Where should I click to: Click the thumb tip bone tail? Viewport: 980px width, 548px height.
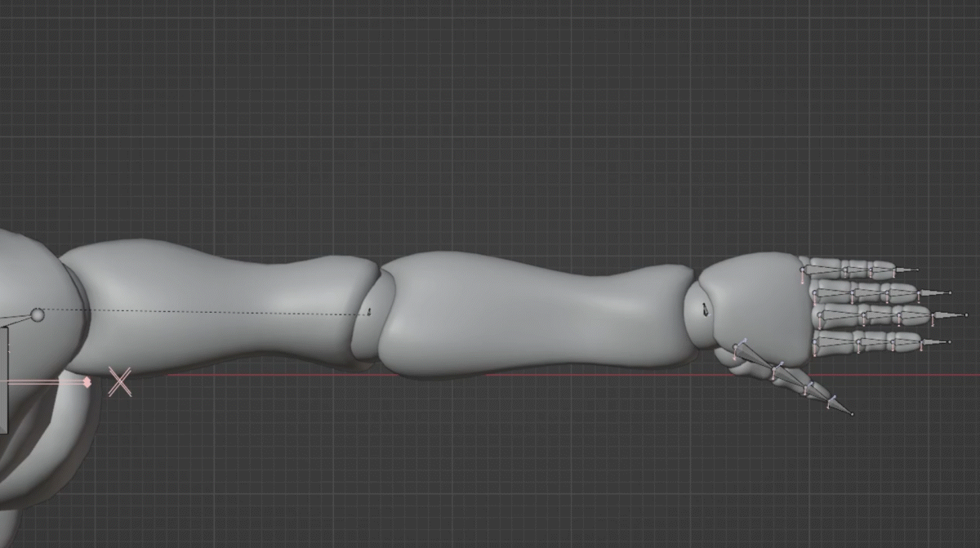[852, 414]
